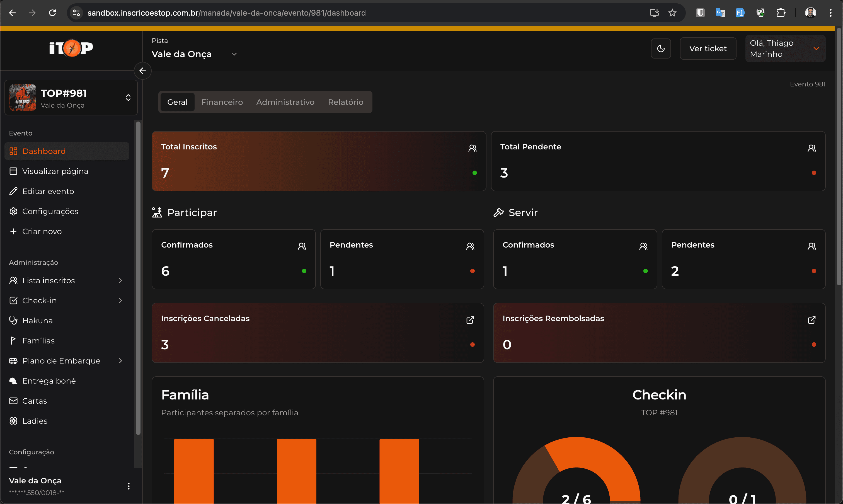
Task: Click the Editar evento pencil icon
Action: point(13,191)
